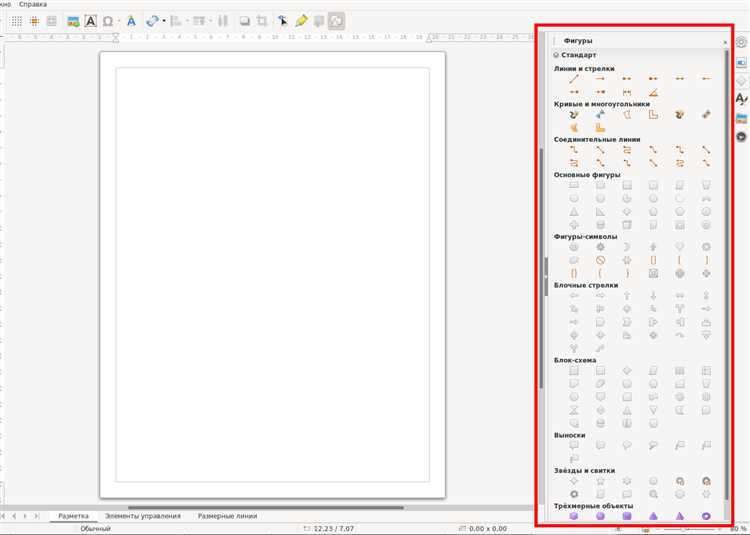Select the Right Triangle basic shape
Screen dimensions: 750x535
pos(600,212)
